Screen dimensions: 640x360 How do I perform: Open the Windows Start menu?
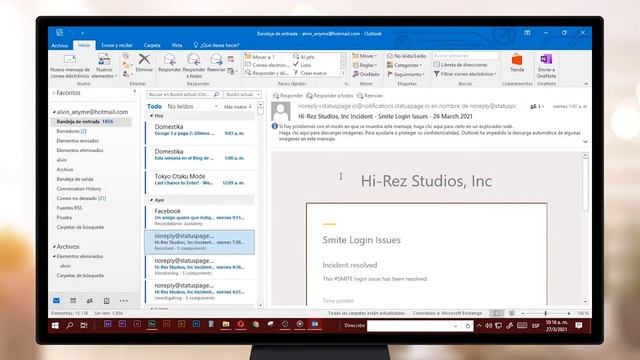(x=55, y=325)
